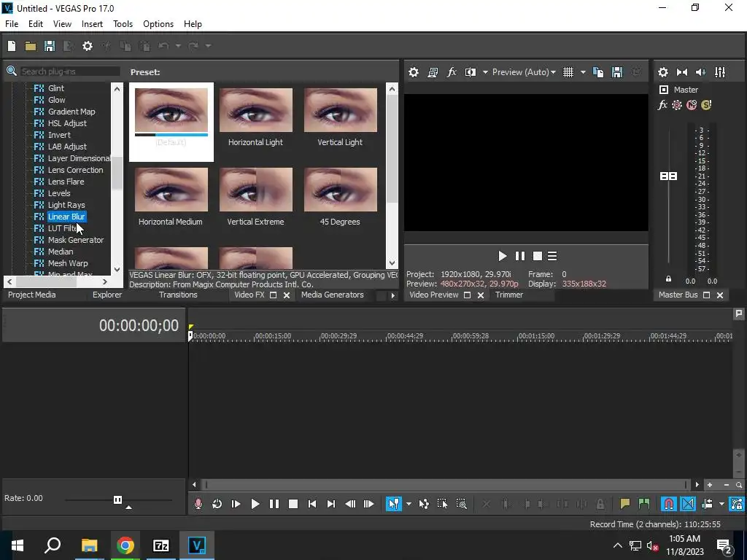Click the split screen view icon
The image size is (747, 560).
pyautogui.click(x=471, y=72)
